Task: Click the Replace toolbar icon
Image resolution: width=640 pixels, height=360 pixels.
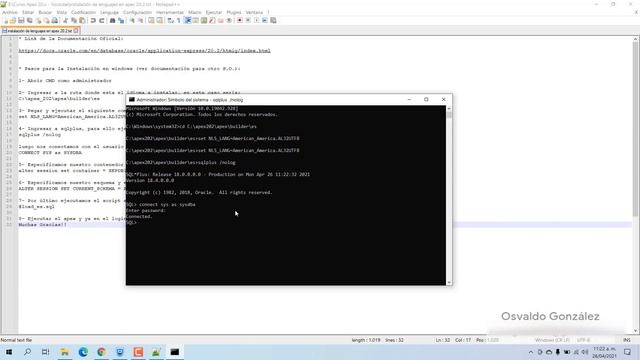Action: pos(121,20)
